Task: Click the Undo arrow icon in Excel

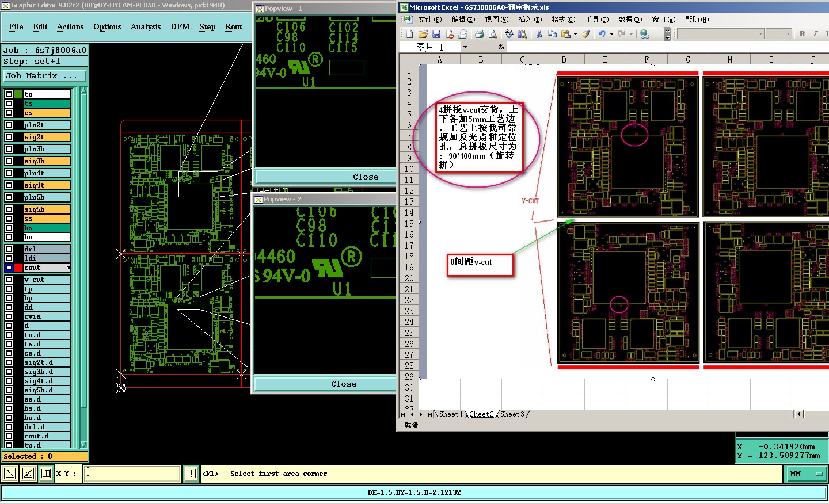Action: point(602,35)
